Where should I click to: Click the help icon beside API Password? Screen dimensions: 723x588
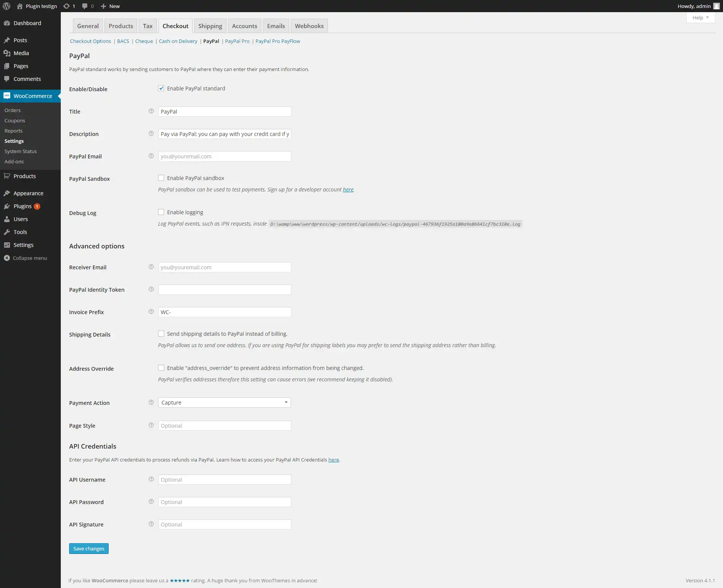pyautogui.click(x=151, y=502)
